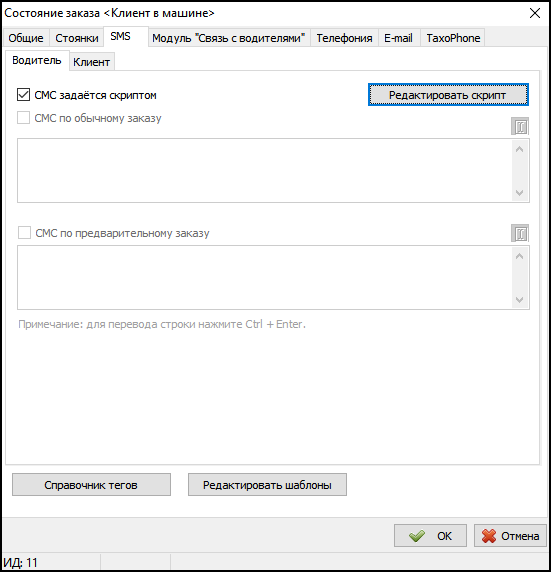Toggle 'СМС по предварительному заказу' checkbox
This screenshot has width=551, height=572.
point(24,233)
